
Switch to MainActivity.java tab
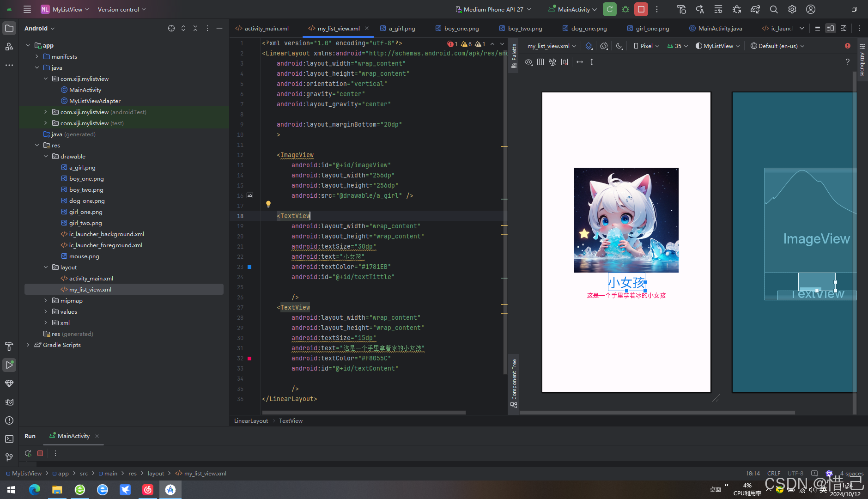(x=716, y=28)
